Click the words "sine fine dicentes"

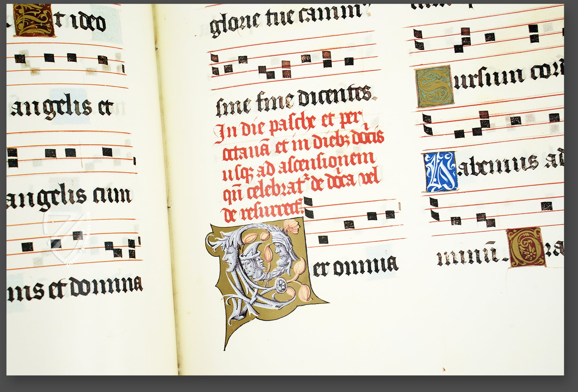coord(293,101)
